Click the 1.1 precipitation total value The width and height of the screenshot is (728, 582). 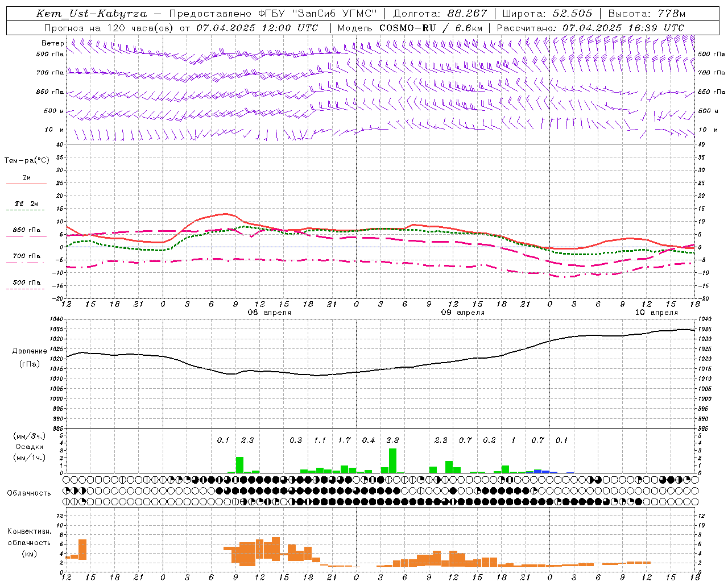tap(320, 440)
